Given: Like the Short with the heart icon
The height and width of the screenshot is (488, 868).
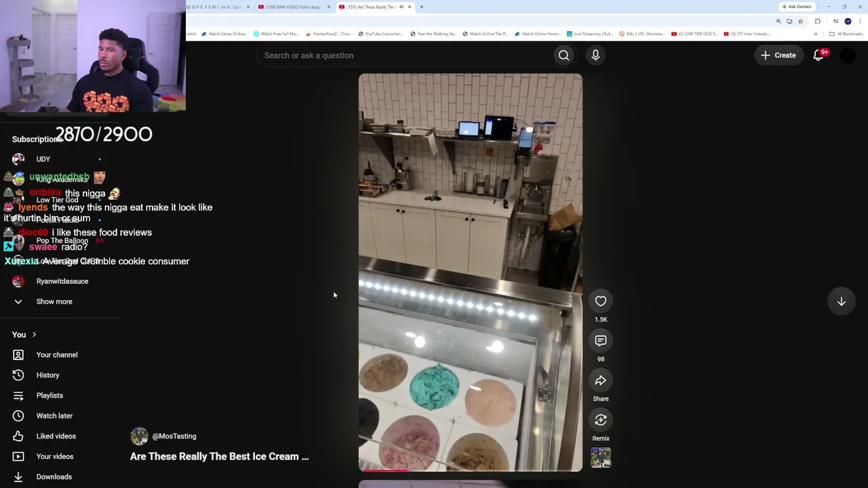Looking at the screenshot, I should 601,301.
